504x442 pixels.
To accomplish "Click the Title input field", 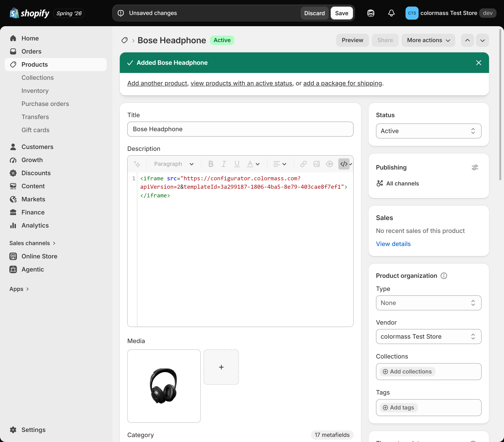I will [240, 129].
